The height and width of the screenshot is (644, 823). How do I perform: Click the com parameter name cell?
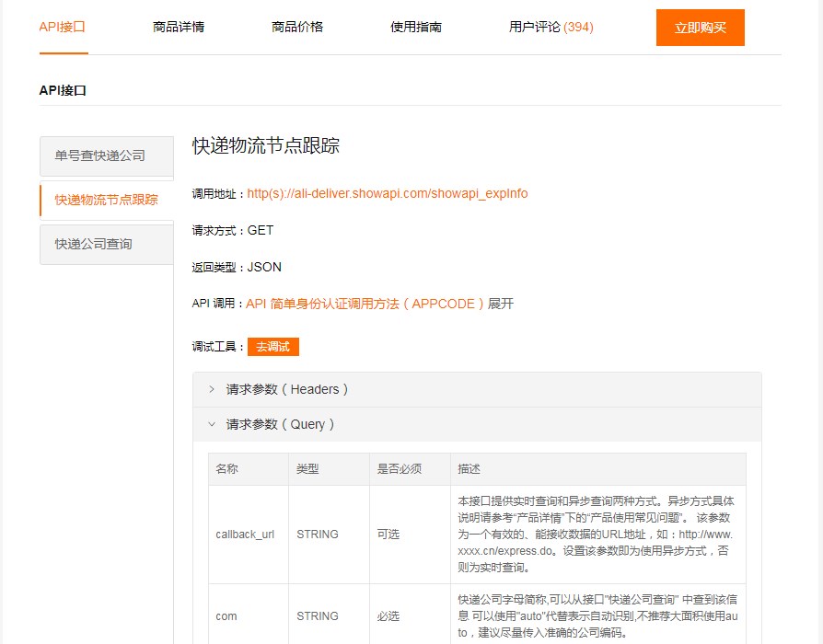click(226, 615)
